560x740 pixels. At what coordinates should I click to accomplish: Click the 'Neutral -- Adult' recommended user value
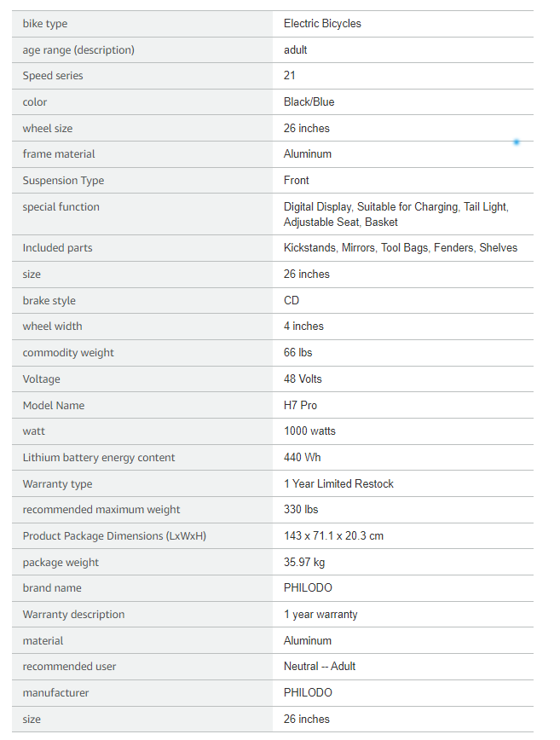[320, 667]
